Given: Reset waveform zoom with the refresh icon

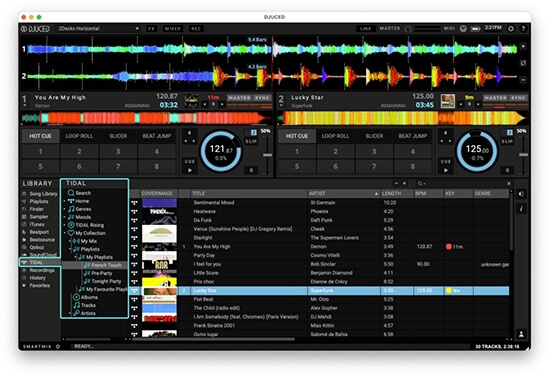Looking at the screenshot, I should click(523, 63).
